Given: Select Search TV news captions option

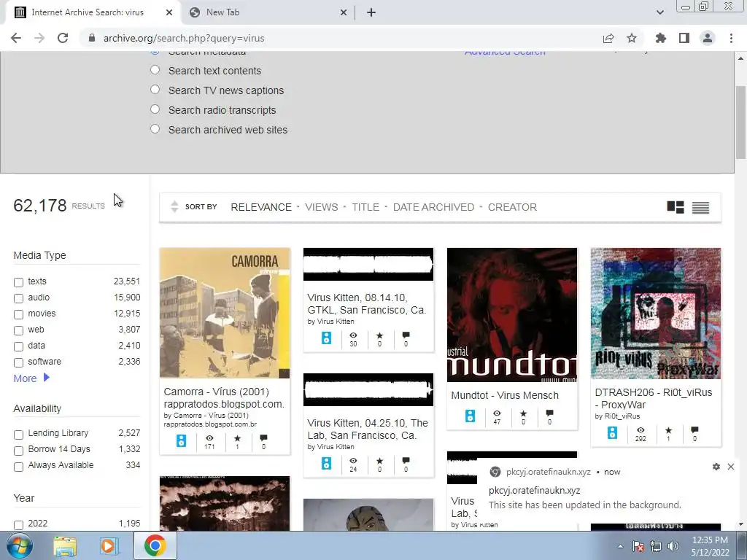Looking at the screenshot, I should [x=155, y=90].
